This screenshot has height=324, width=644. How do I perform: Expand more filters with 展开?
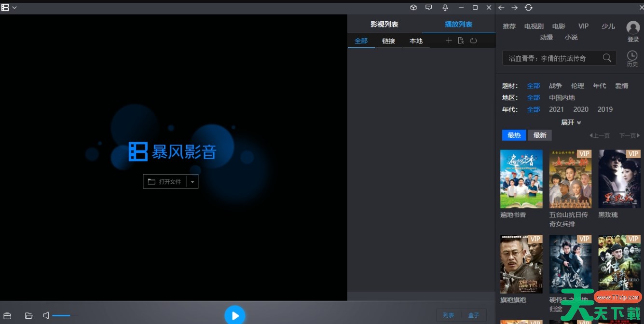(x=571, y=122)
